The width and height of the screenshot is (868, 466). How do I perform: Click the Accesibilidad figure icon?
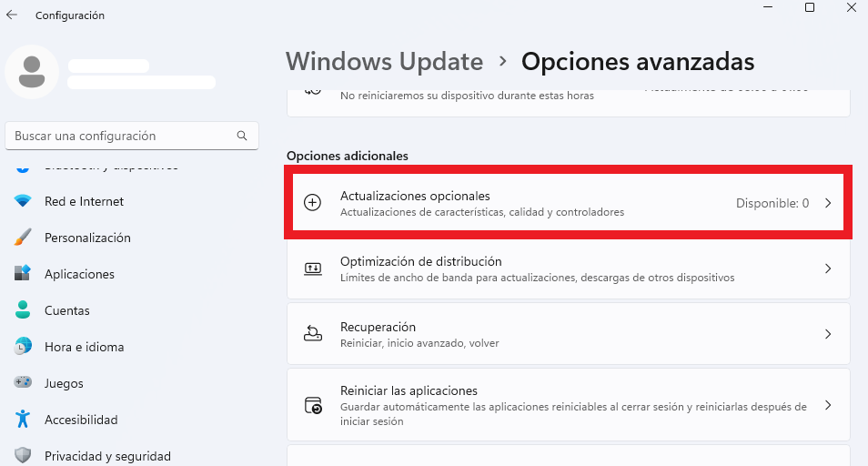pos(23,419)
